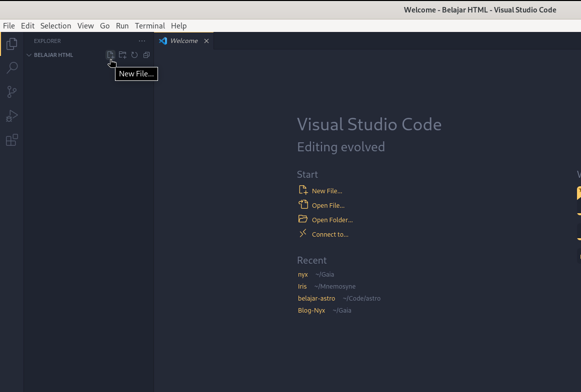Image resolution: width=581 pixels, height=392 pixels.
Task: Open the Run menu
Action: pyautogui.click(x=122, y=26)
